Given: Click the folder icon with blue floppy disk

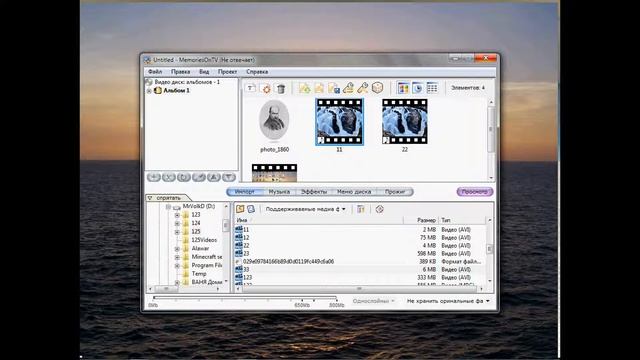Looking at the screenshot, I should [334, 88].
